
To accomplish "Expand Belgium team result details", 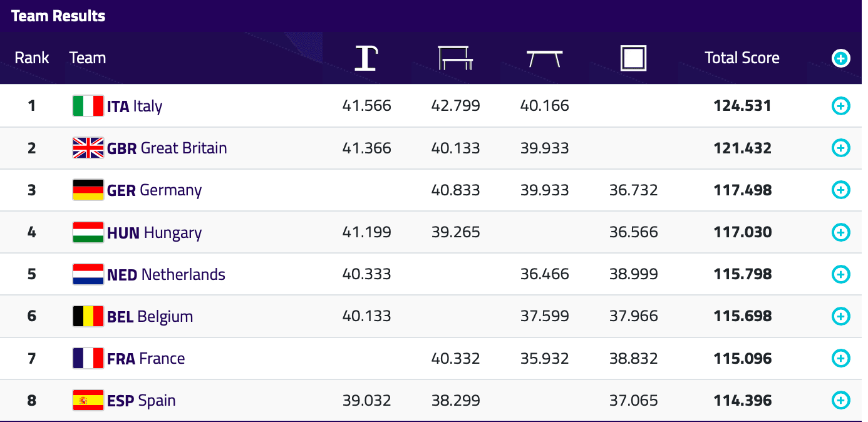I will pos(840,316).
